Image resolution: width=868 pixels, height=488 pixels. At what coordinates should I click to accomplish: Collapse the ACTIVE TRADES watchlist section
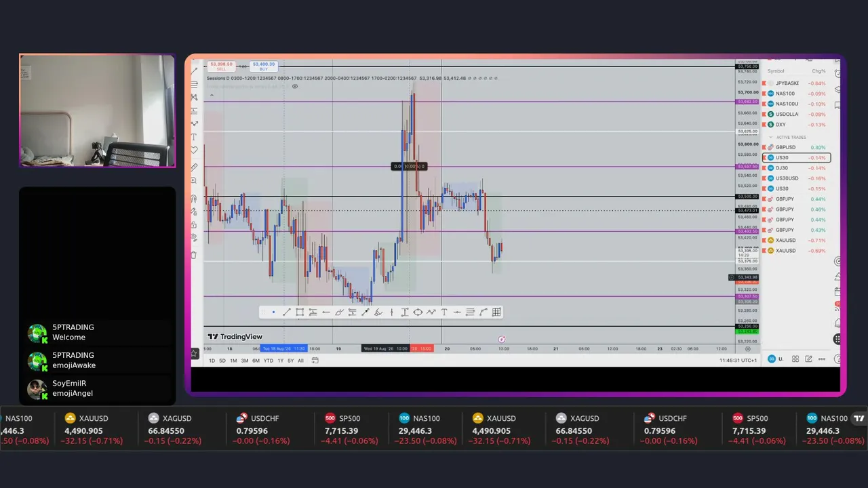(x=770, y=138)
